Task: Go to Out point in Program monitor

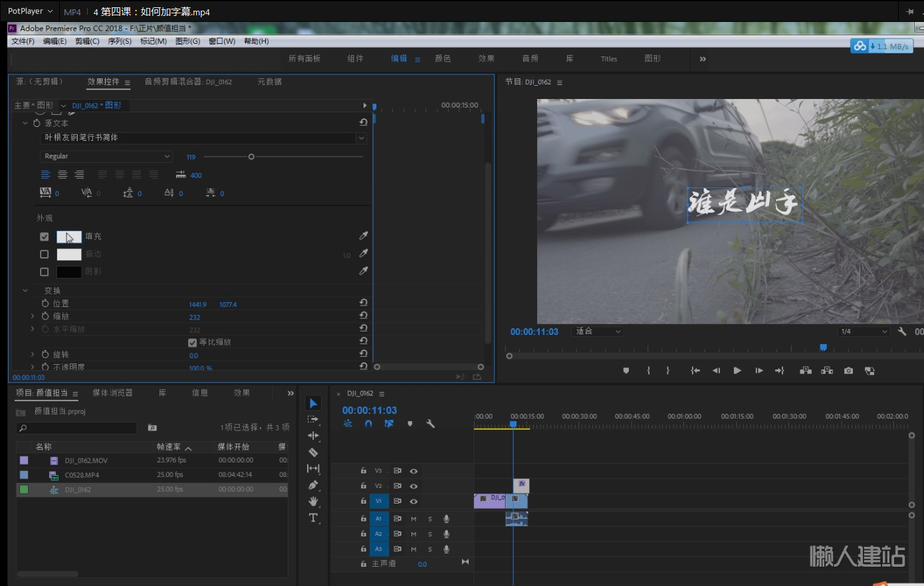Action: click(780, 371)
